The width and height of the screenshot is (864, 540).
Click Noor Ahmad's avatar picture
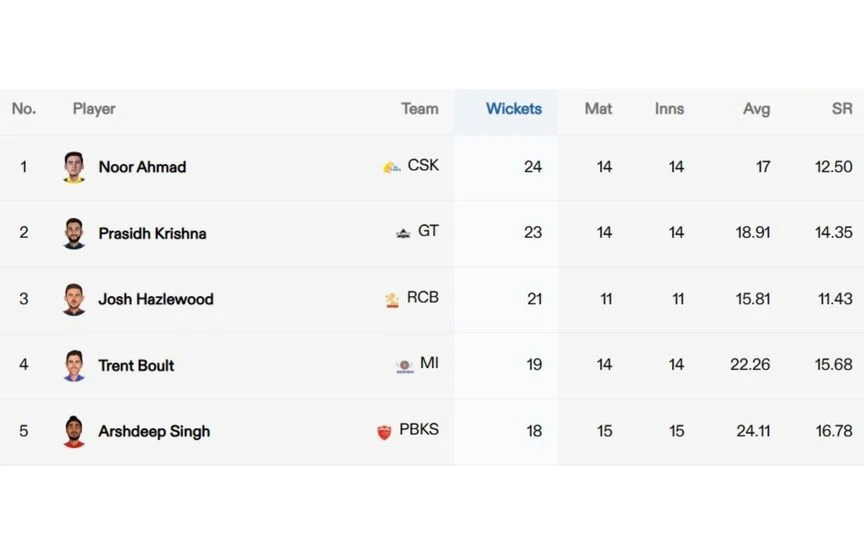(x=74, y=167)
